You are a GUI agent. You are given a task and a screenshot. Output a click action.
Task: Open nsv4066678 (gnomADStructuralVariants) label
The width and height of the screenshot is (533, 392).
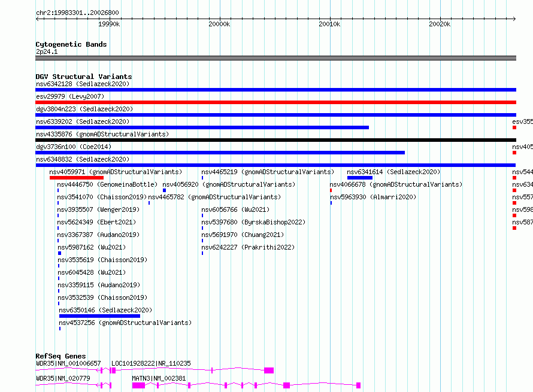tap(396, 184)
